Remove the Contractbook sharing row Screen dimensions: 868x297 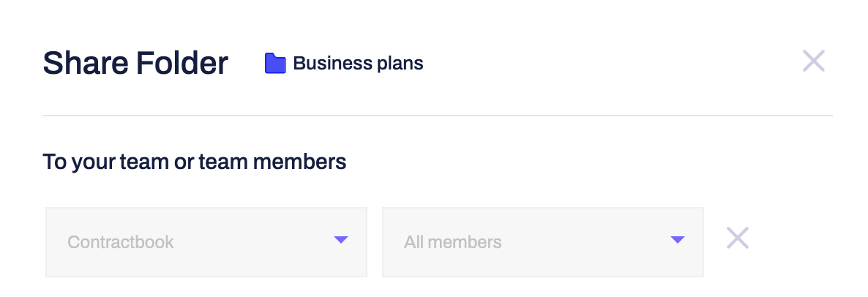click(737, 238)
